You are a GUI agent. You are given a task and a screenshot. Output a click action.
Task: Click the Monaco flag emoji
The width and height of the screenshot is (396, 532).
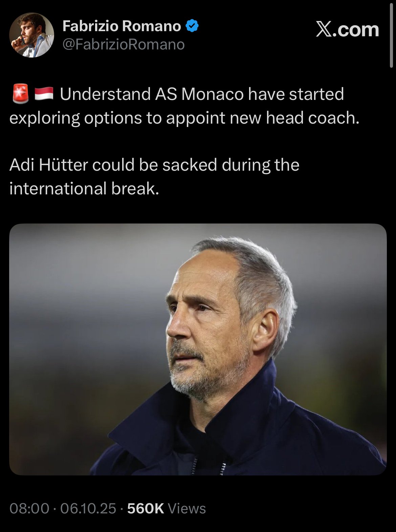pos(44,94)
